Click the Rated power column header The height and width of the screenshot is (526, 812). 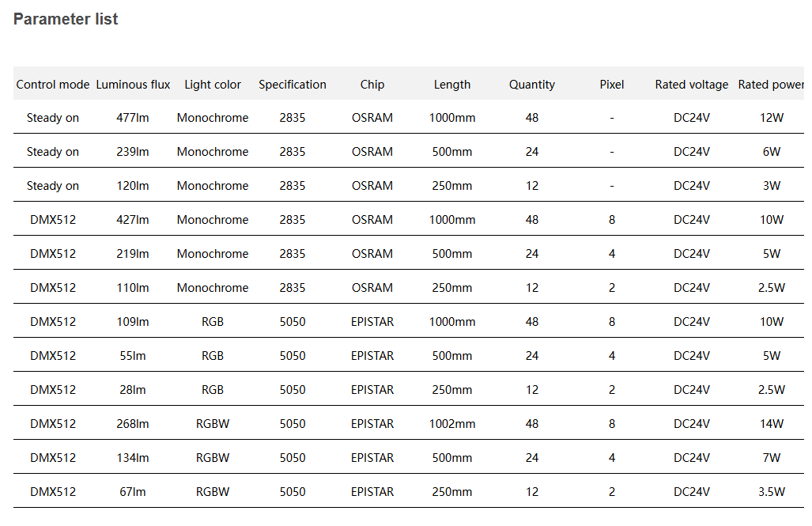pos(771,85)
